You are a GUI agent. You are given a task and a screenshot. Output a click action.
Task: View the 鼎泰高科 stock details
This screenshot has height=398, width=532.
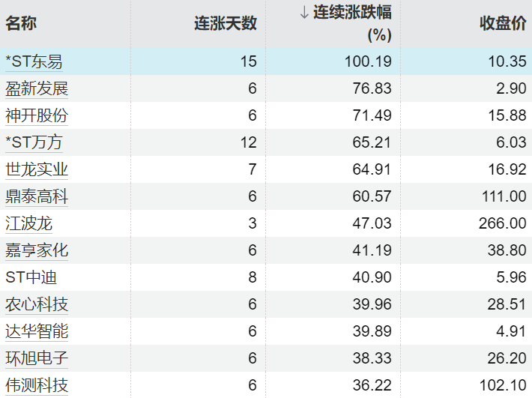[x=37, y=196]
